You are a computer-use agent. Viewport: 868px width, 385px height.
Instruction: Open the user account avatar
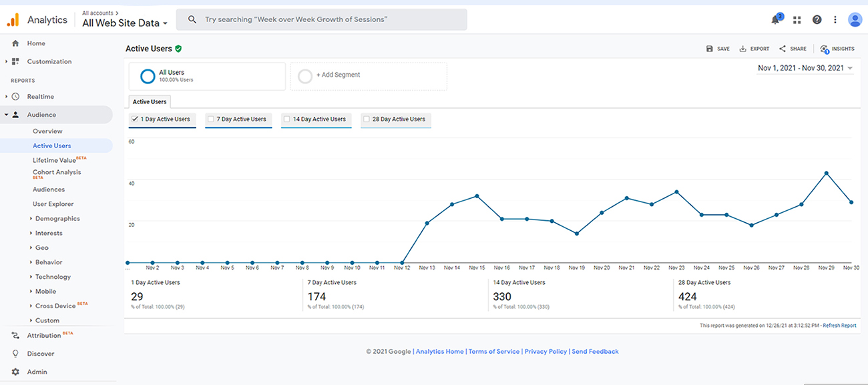[x=855, y=20]
